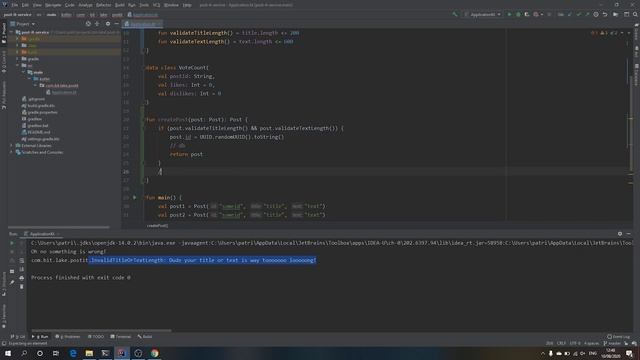
Task: Open the Edit menu
Action: coord(25,5)
